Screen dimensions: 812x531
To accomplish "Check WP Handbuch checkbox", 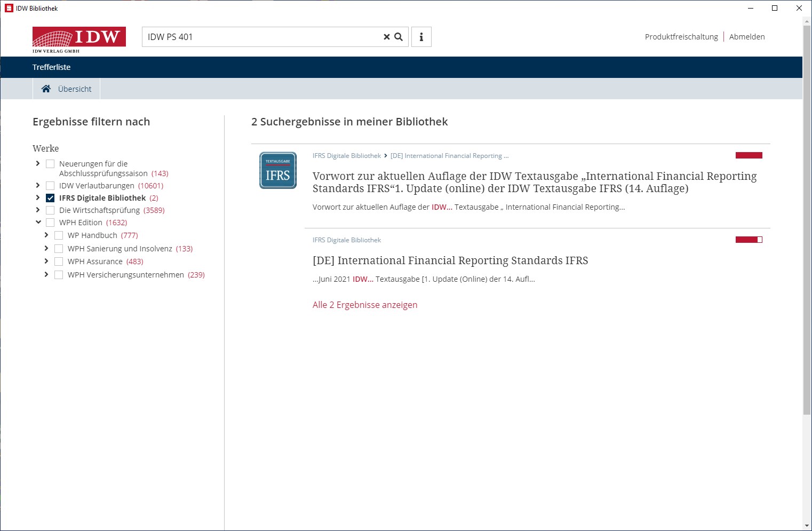I will (x=59, y=235).
